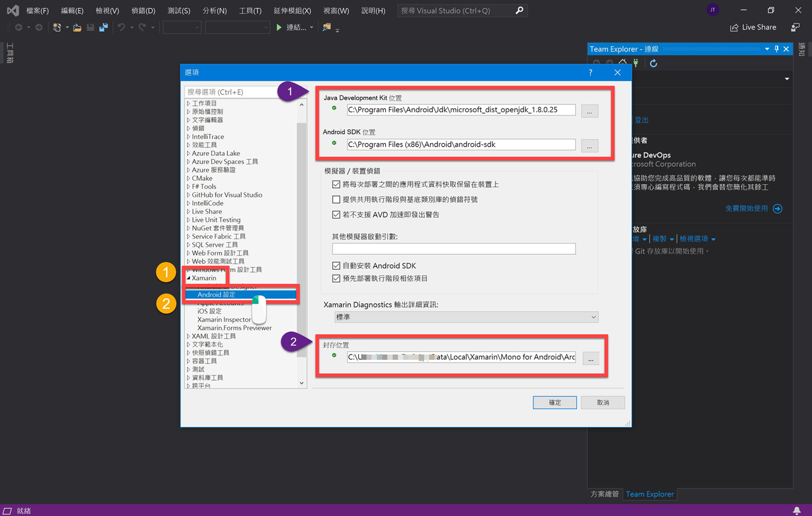812x516 pixels.
Task: Click the feedback icon at top right
Action: (796, 27)
